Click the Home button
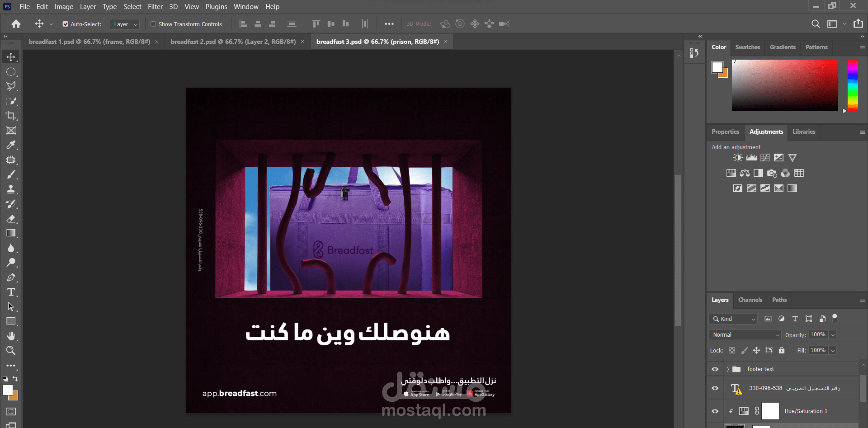The width and height of the screenshot is (868, 428). 16,24
